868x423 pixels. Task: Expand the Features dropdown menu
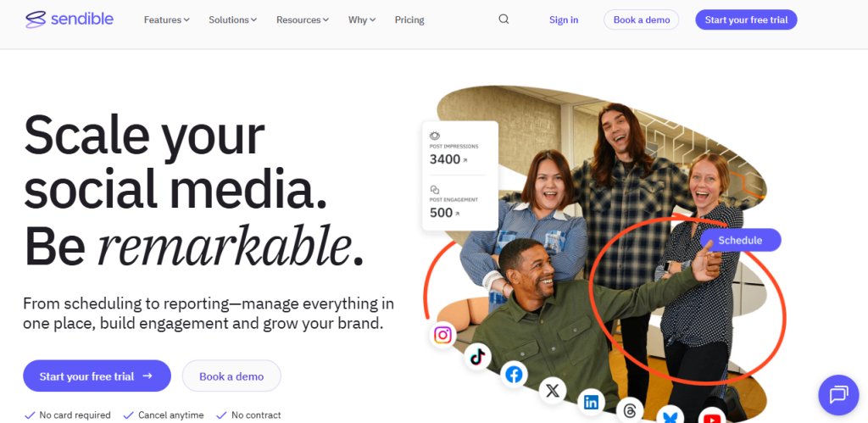[167, 20]
